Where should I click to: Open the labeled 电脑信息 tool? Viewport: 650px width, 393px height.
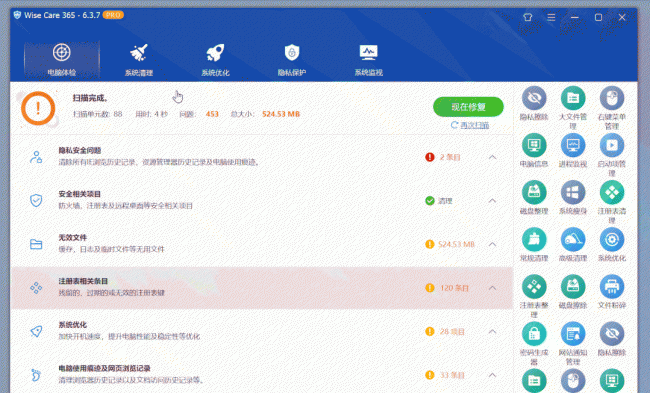tap(534, 150)
